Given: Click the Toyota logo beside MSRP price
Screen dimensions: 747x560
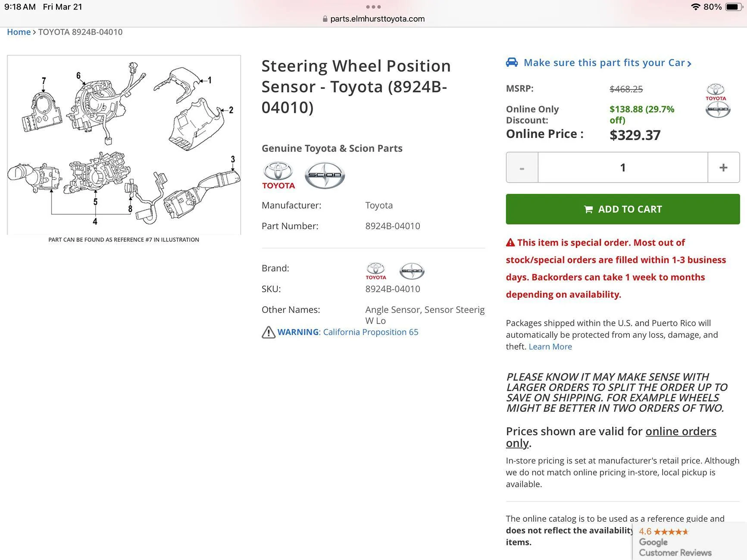Looking at the screenshot, I should [x=716, y=92].
